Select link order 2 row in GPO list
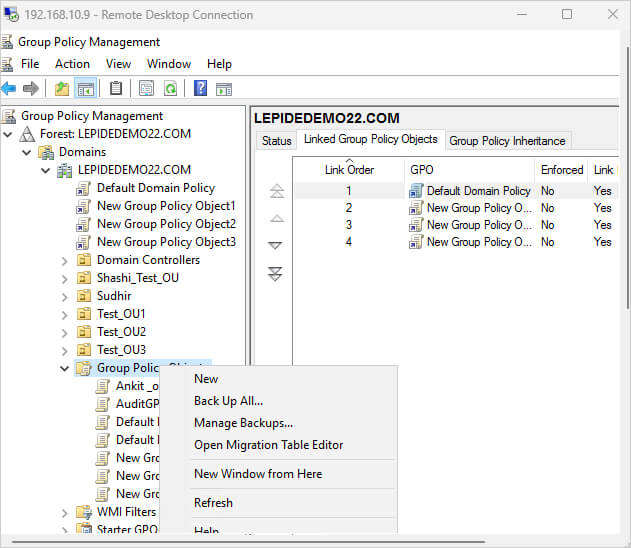Viewport: 631px width, 548px height. coord(456,208)
